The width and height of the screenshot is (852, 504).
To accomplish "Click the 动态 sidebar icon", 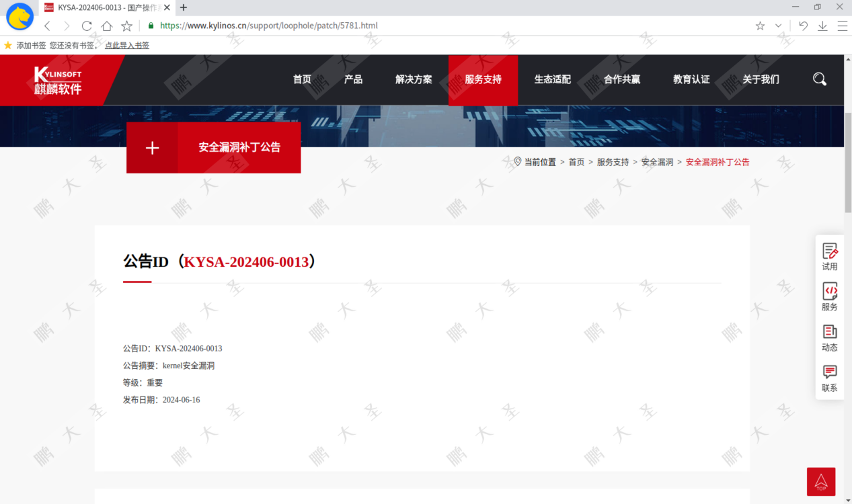I will (830, 337).
